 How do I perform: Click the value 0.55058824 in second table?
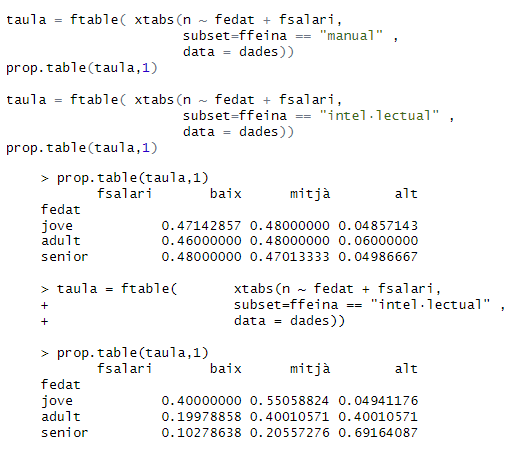[x=290, y=401]
